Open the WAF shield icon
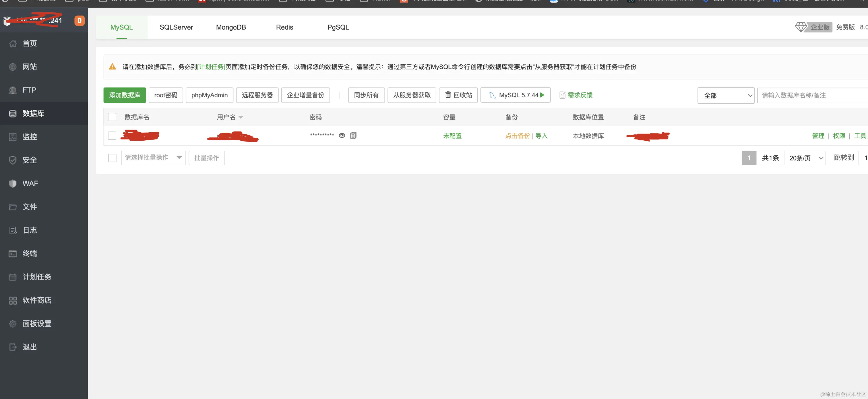 click(13, 184)
